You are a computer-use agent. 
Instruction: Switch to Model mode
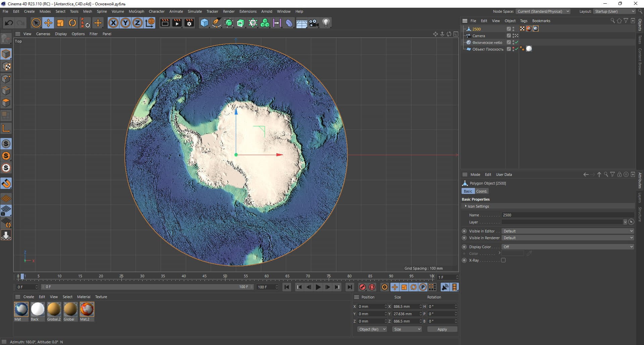[6, 54]
